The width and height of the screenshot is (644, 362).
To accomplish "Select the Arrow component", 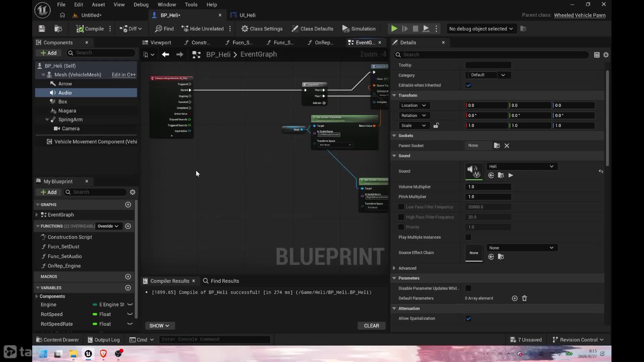I will (65, 84).
